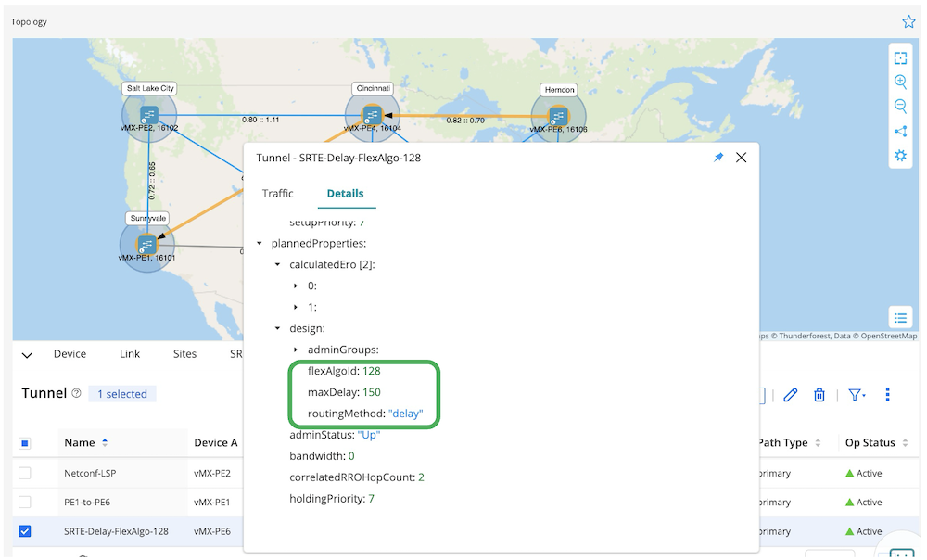
Task: Close the SRTE-Delay-FlexAlgo-128 tunnel popup
Action: point(741,158)
